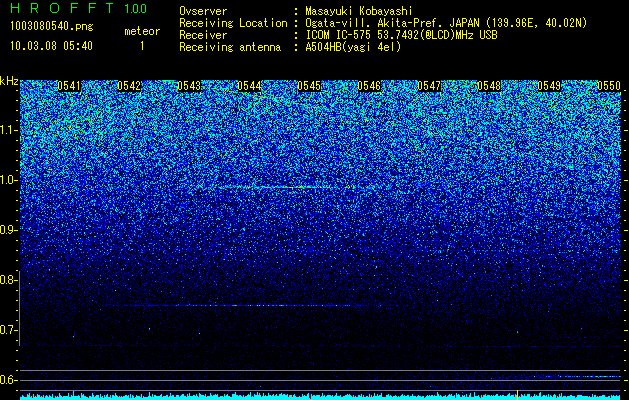The image size is (629, 400).
Task: Click the Receiver label
Action: click(203, 35)
